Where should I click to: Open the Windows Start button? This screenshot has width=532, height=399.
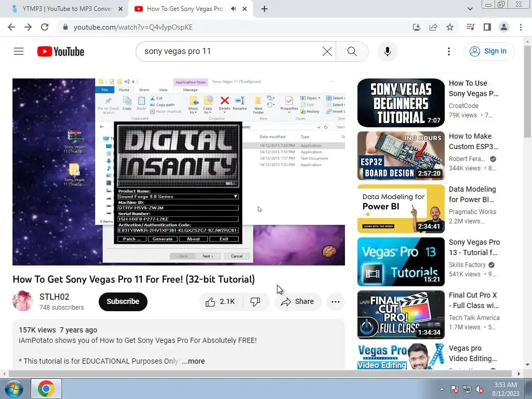tap(14, 389)
